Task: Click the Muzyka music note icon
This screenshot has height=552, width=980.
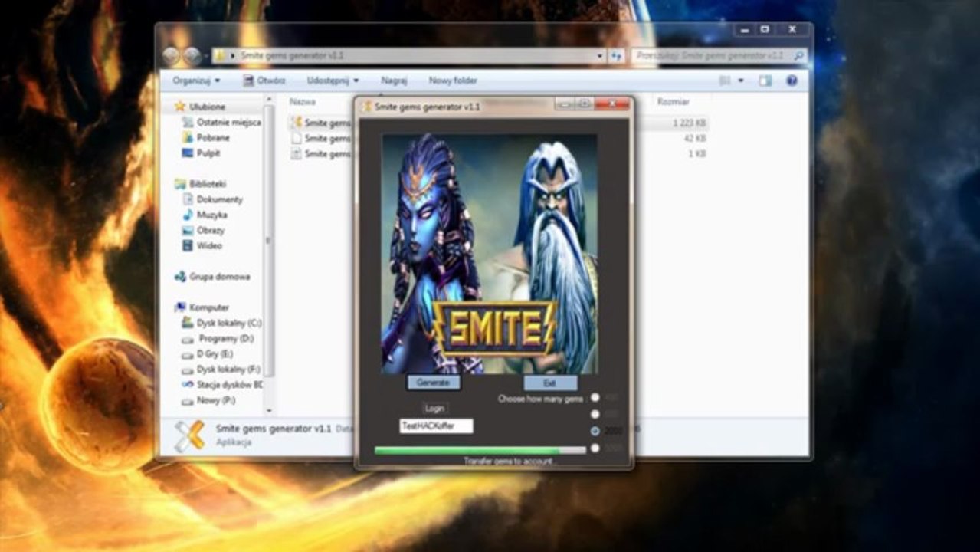Action: pos(188,215)
